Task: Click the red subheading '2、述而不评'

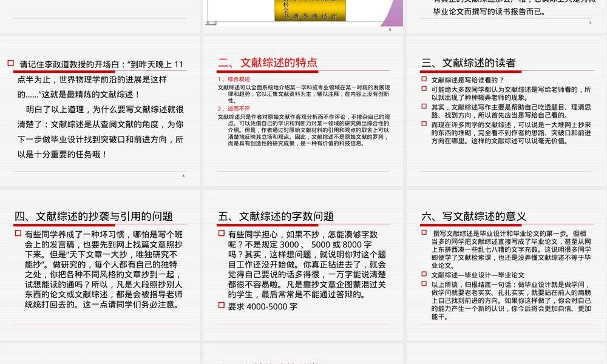Action: 234,109
